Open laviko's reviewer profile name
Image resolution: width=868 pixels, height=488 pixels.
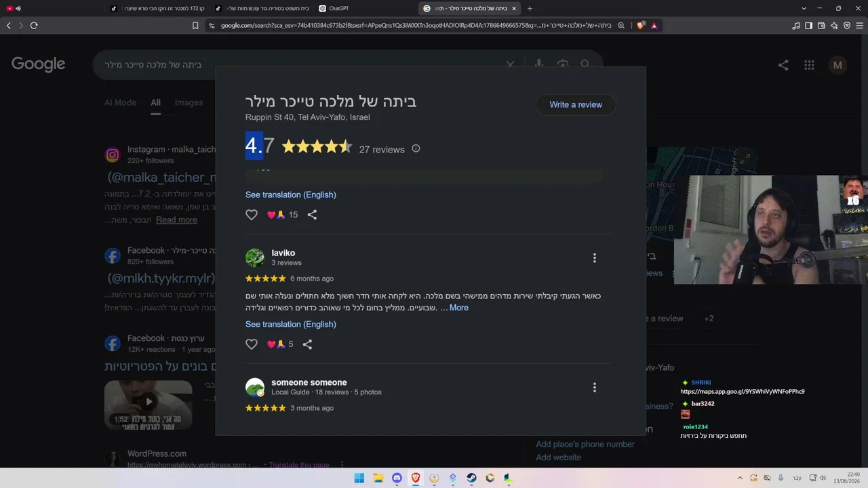[x=283, y=253]
